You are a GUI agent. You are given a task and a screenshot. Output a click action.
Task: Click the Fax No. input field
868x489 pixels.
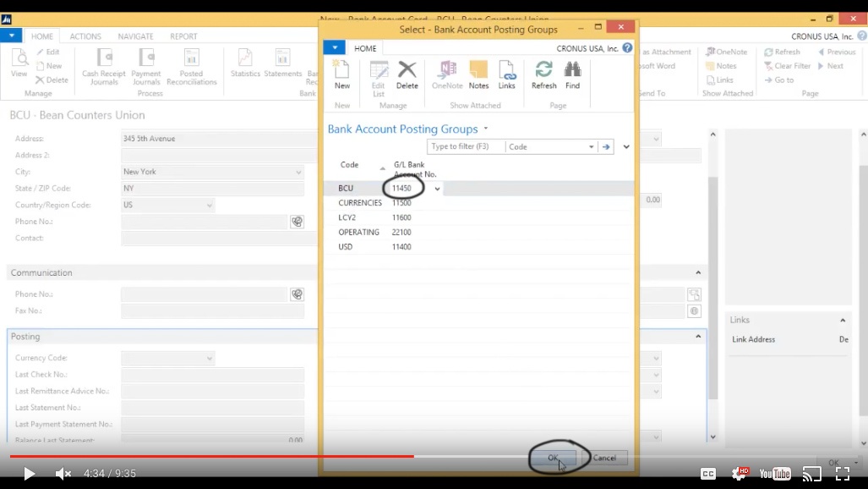pyautogui.click(x=213, y=311)
